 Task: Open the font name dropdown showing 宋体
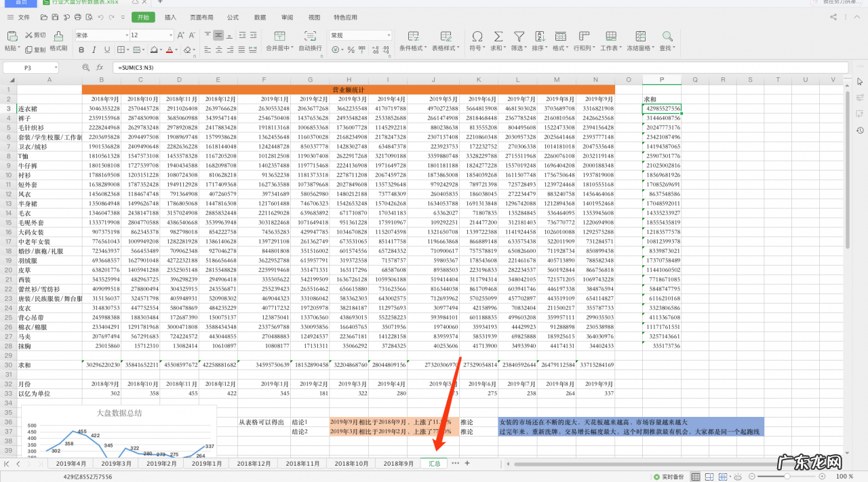pos(101,35)
